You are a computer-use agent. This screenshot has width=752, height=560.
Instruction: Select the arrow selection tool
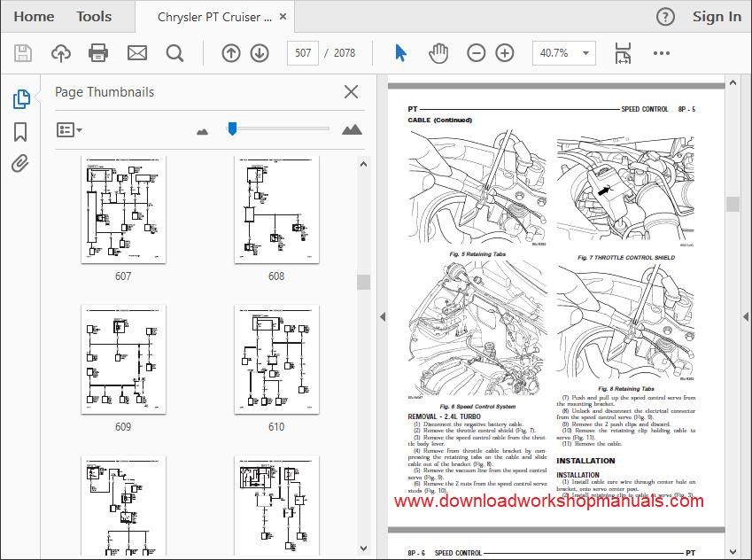point(400,53)
